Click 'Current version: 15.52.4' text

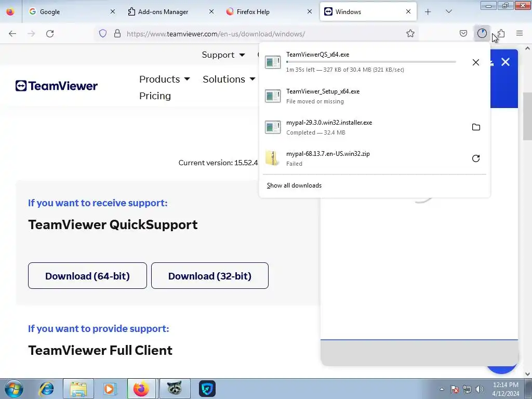[x=218, y=163]
